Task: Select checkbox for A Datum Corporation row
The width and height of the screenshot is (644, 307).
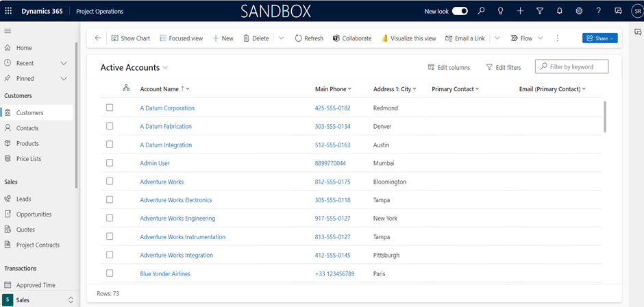Action: click(110, 108)
